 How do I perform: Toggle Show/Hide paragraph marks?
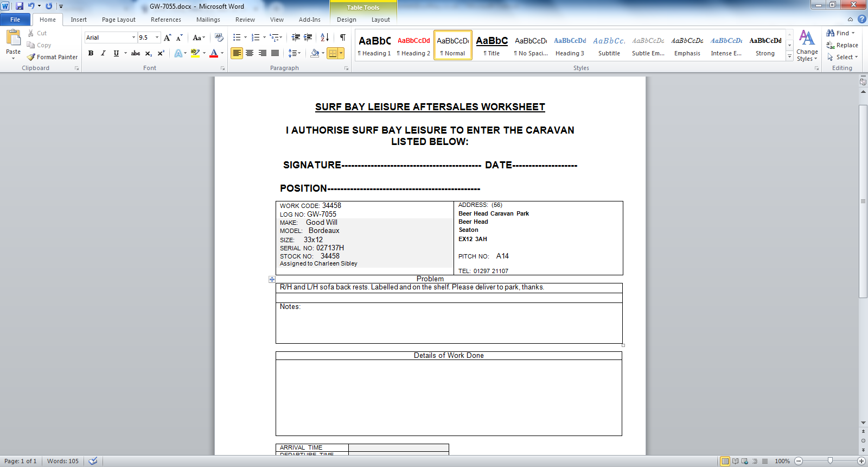[x=343, y=37]
